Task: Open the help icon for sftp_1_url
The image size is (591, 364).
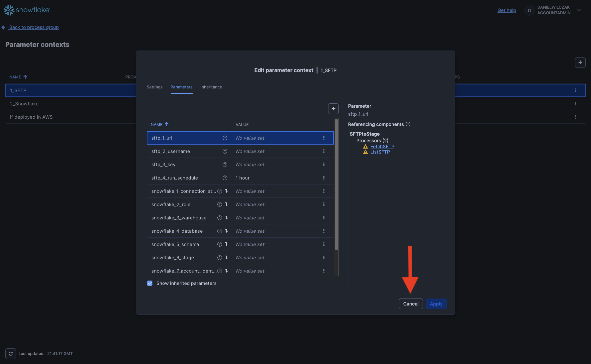Action: point(225,138)
